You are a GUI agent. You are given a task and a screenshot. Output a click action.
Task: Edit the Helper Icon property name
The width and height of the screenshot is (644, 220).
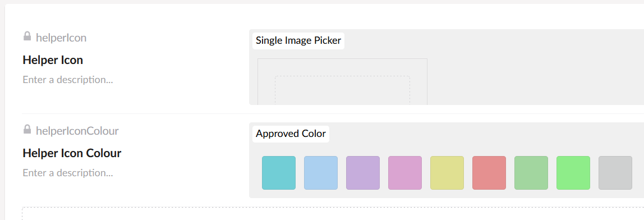pyautogui.click(x=53, y=60)
